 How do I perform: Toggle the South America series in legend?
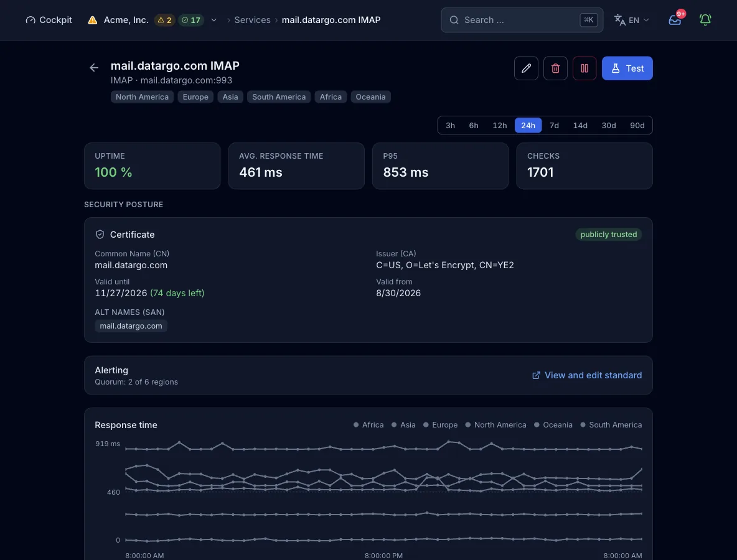point(611,425)
